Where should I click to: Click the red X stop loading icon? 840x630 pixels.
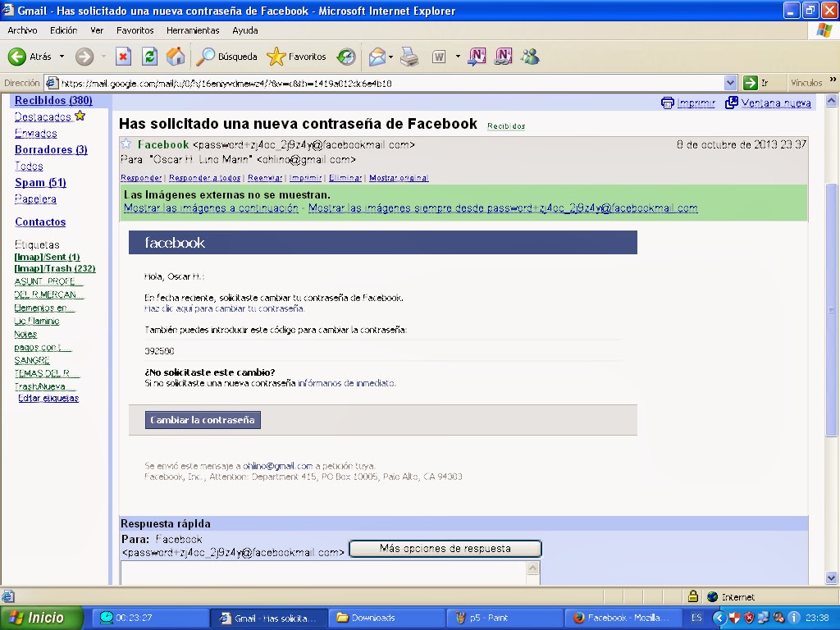(x=123, y=57)
